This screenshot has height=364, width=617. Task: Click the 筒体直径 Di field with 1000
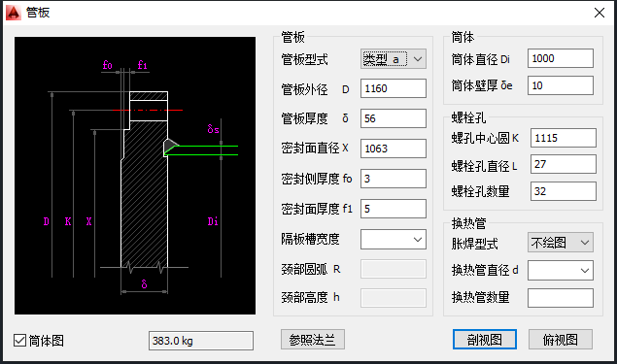pos(561,58)
